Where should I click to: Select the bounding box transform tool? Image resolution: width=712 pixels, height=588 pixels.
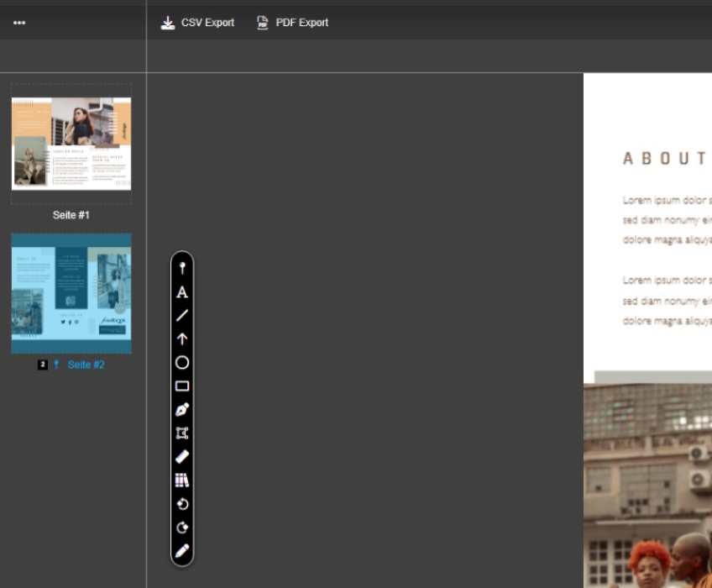pos(182,433)
